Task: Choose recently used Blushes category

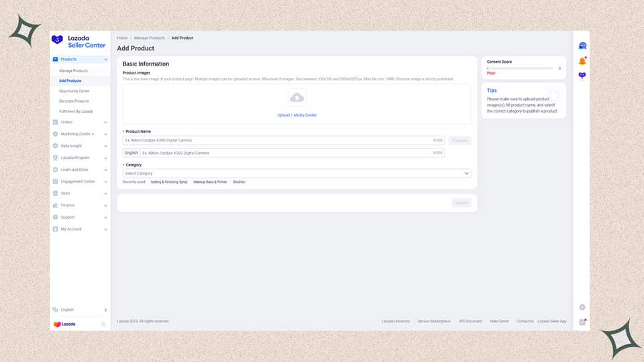Action: [239, 182]
